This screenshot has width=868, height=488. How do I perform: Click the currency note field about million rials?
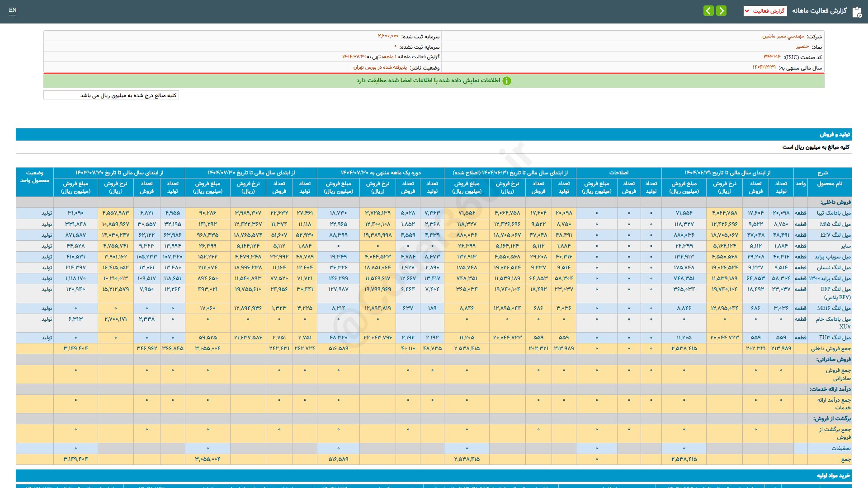point(111,95)
